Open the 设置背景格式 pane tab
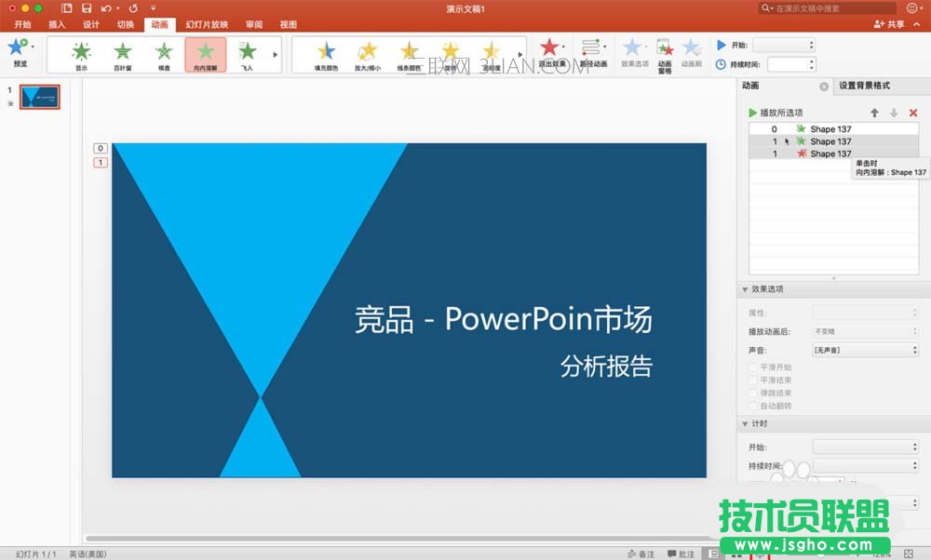This screenshot has width=931, height=560. tap(865, 86)
